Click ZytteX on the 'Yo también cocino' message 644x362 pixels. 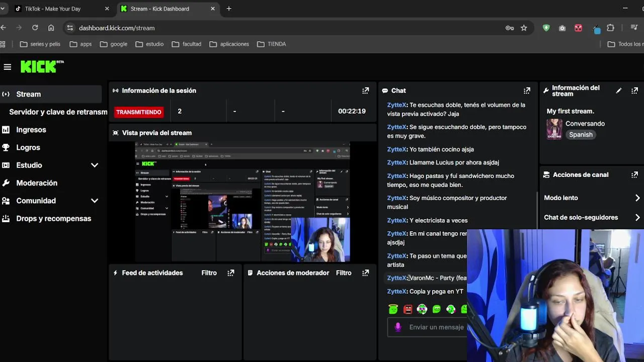[396, 149]
